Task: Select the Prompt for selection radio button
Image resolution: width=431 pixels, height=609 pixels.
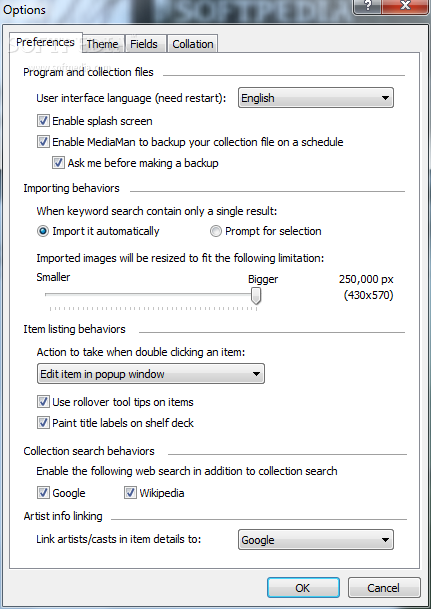Action: (x=216, y=231)
